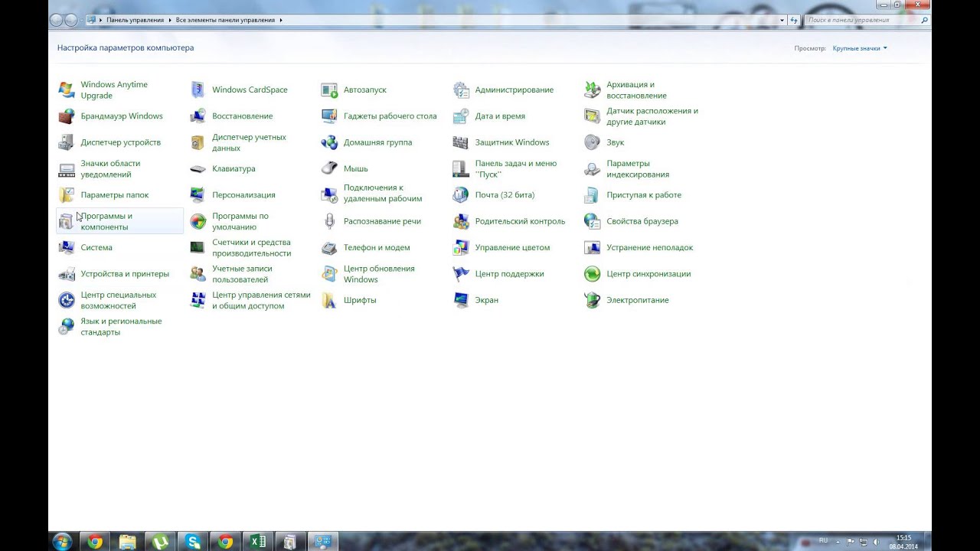
Task: Click the Windows CardSpace icon
Action: point(198,90)
